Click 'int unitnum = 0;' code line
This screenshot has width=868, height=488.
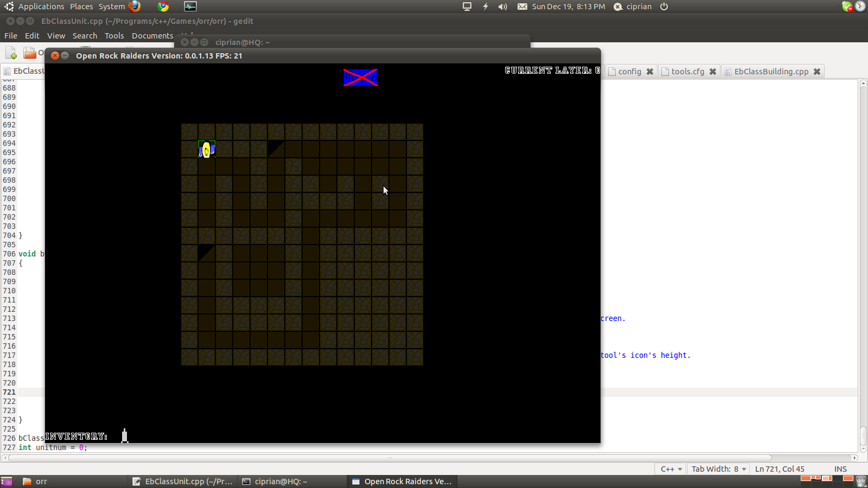click(x=53, y=447)
